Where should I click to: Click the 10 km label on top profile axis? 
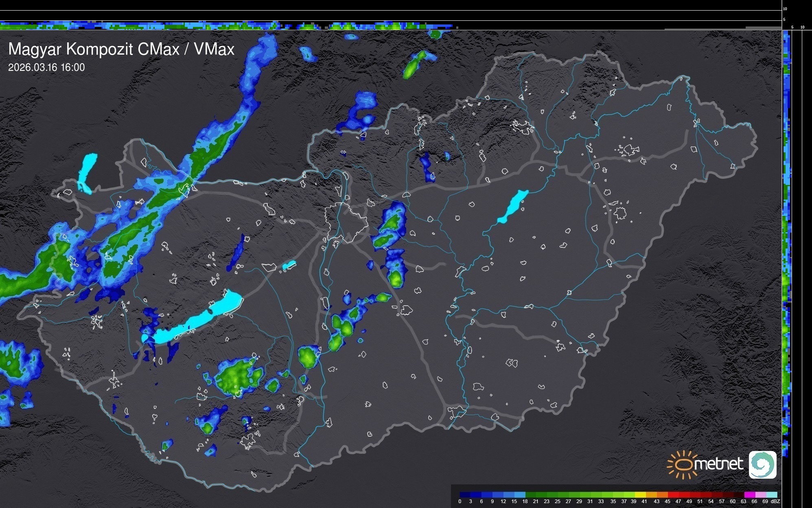785,9
